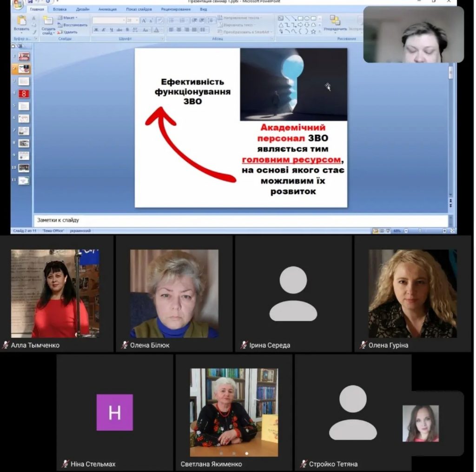Screen dimensions: 476x472
Task: Click the fit slide to window icon
Action: [x=452, y=230]
